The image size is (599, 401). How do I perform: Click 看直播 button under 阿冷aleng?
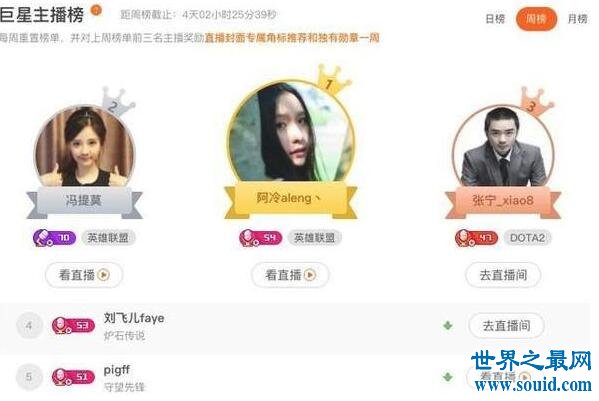tap(290, 275)
